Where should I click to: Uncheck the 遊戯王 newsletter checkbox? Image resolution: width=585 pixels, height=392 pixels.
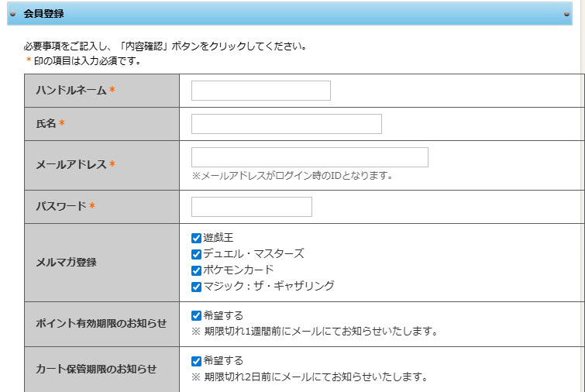[x=196, y=238]
